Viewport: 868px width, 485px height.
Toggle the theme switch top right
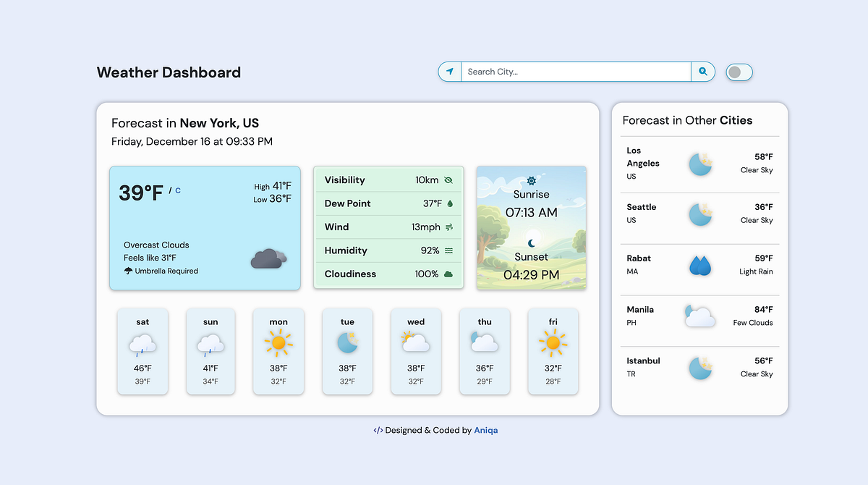739,72
